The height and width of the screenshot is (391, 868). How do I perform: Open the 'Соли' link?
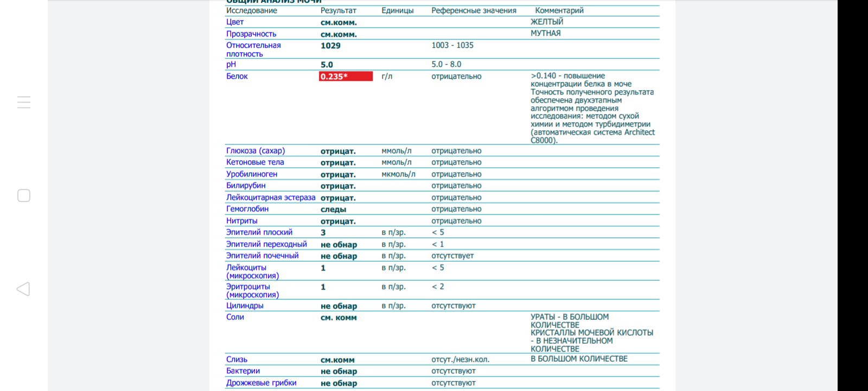point(235,317)
